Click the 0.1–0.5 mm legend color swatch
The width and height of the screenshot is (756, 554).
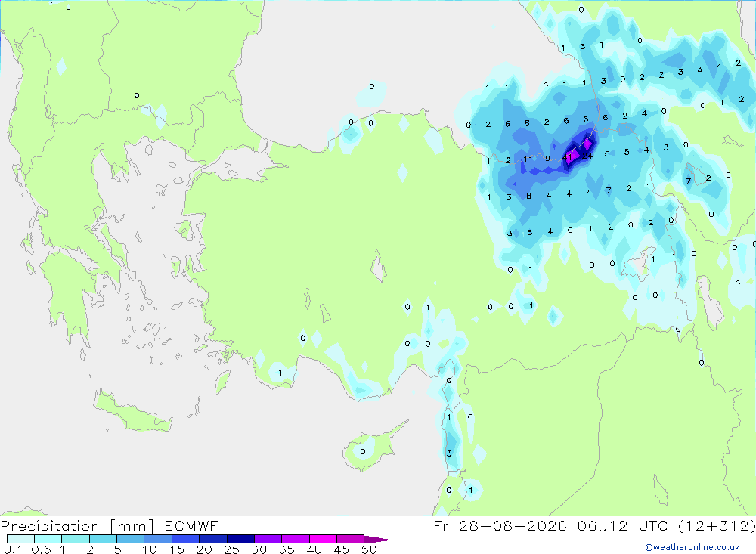pos(20,539)
